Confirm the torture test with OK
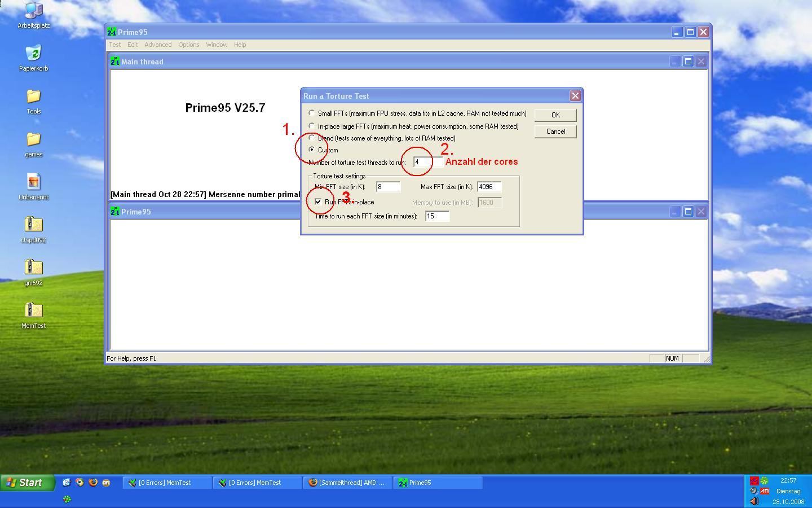 (555, 115)
